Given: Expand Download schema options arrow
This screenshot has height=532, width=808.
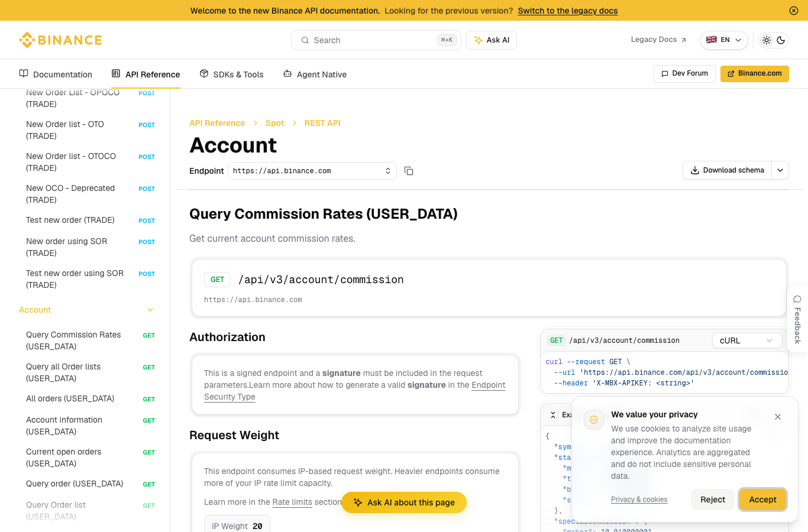Looking at the screenshot, I should click(780, 170).
